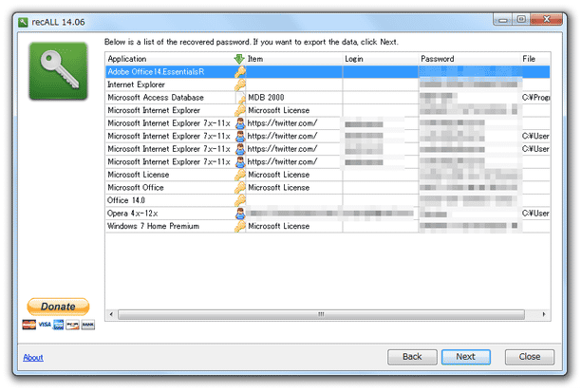Click the key icon in Office 14.0 row
This screenshot has height=392, width=581.
pos(240,200)
